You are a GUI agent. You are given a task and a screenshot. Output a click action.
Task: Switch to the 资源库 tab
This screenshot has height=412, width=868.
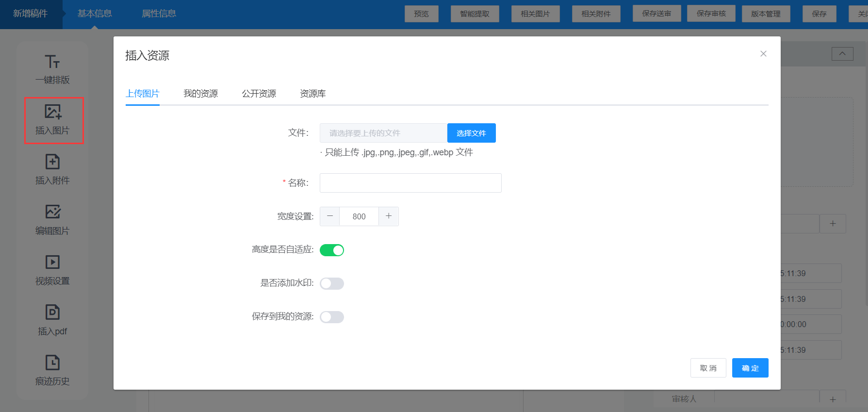[x=312, y=94]
